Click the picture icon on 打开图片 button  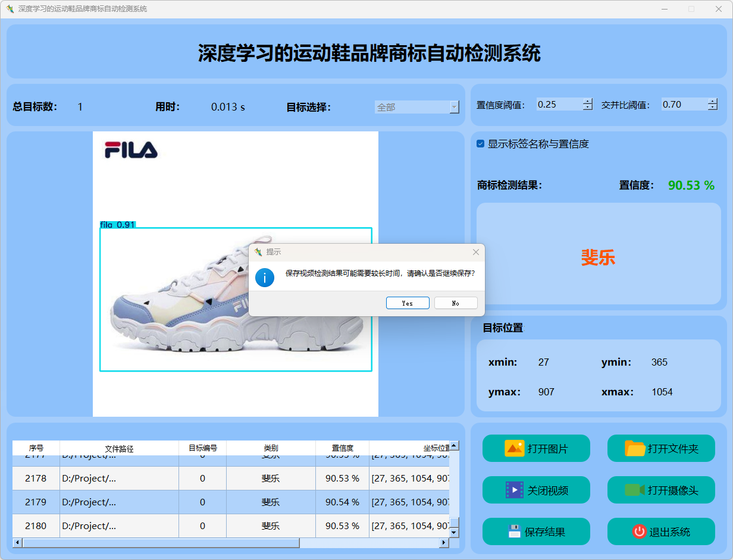[x=514, y=448]
